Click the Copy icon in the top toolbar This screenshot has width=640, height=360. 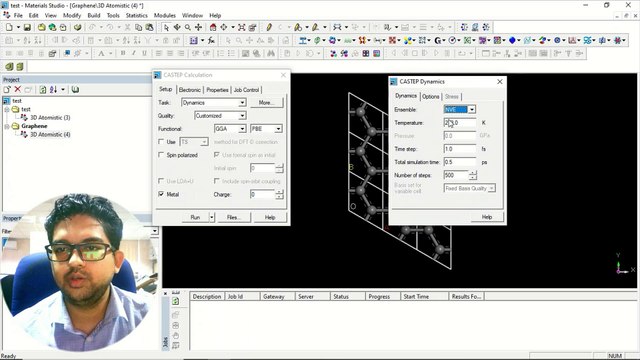138,27
